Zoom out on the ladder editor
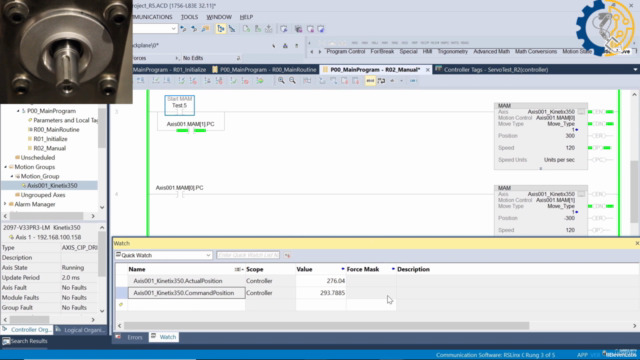This screenshot has width=640, height=360. (x=293, y=80)
